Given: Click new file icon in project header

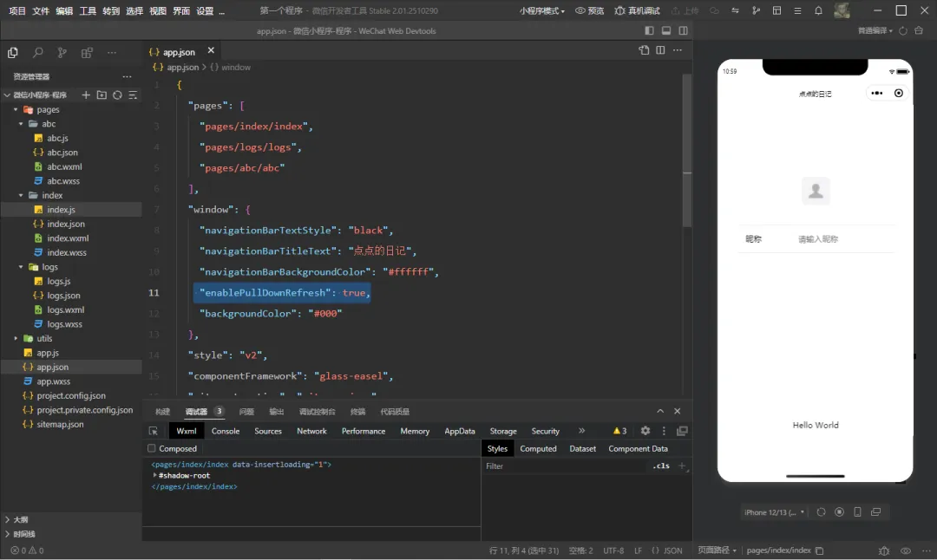Looking at the screenshot, I should pos(86,95).
